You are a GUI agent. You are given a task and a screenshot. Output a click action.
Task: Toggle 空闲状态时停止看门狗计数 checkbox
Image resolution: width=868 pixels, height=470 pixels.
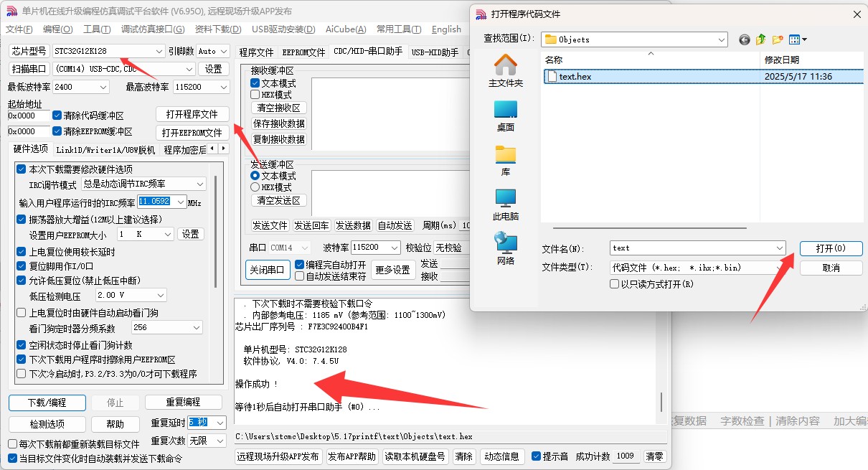[x=22, y=345]
